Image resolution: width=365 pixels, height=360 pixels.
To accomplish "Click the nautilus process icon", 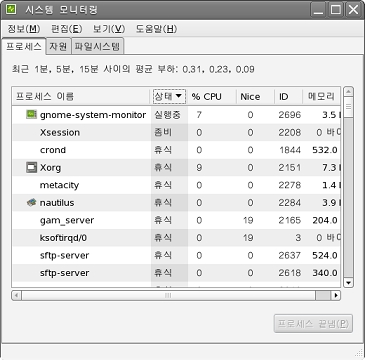I will coord(31,202).
